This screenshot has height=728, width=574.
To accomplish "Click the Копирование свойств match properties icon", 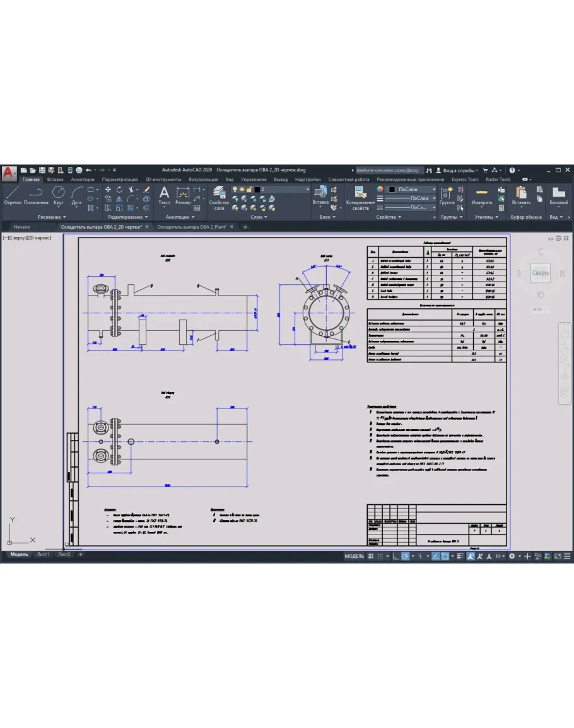I will 360,197.
